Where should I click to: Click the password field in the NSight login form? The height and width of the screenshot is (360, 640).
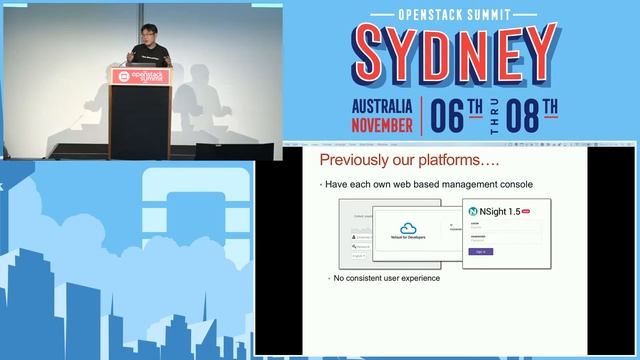[x=506, y=239]
